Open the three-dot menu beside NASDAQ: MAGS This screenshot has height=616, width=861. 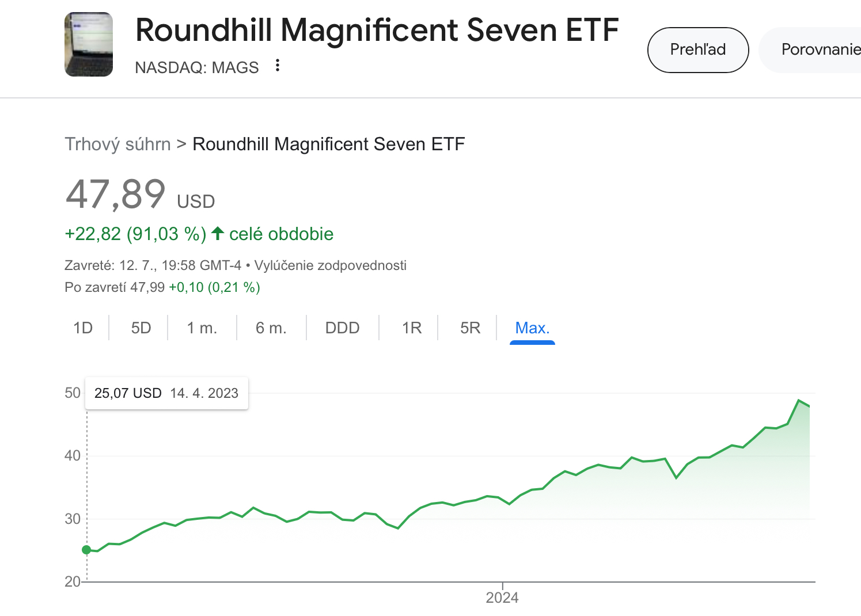pos(278,66)
